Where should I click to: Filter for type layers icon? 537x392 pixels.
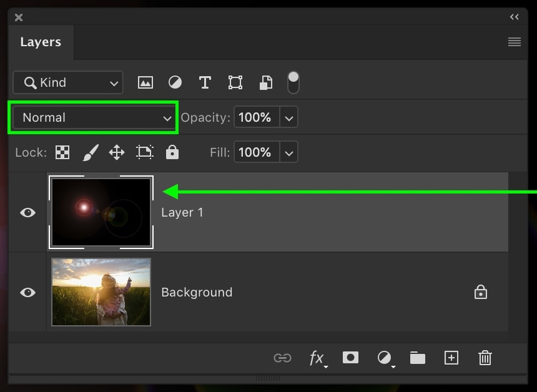[x=205, y=82]
